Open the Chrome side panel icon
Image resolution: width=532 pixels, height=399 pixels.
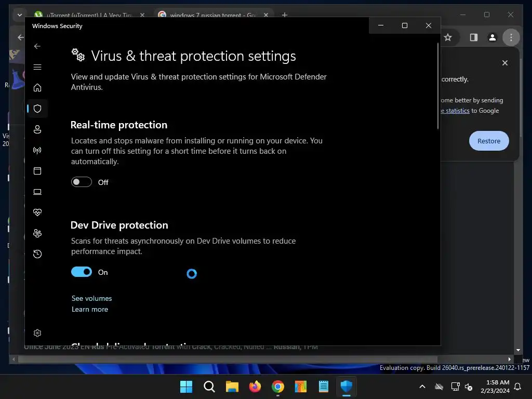click(x=474, y=37)
